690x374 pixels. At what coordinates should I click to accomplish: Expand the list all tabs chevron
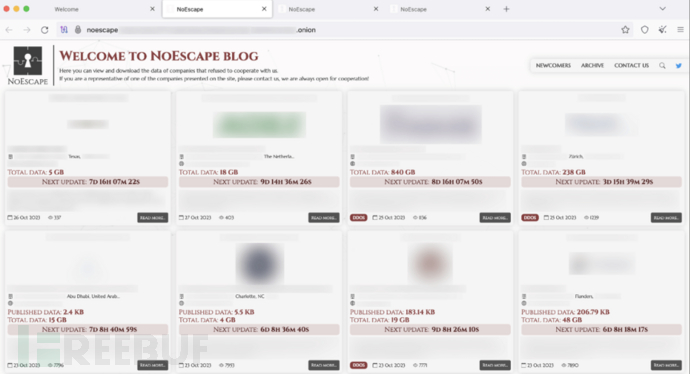pyautogui.click(x=662, y=9)
